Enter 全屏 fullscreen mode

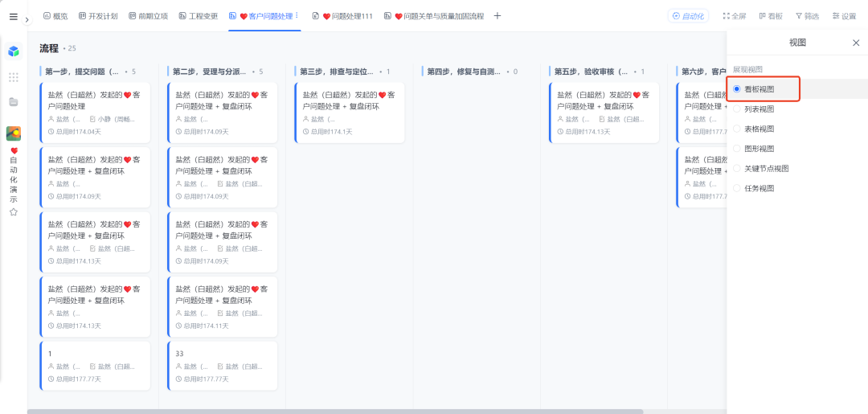[x=735, y=16]
